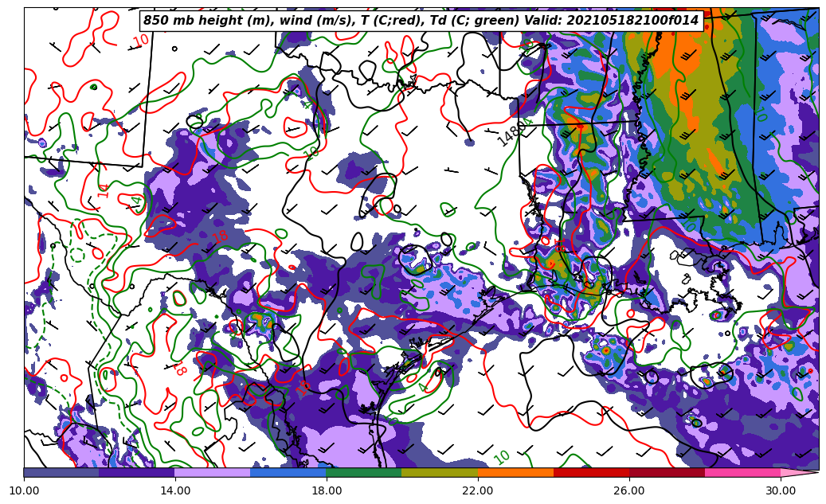
Task: Select the dark crimson colorbar segment
Action: tap(667, 472)
